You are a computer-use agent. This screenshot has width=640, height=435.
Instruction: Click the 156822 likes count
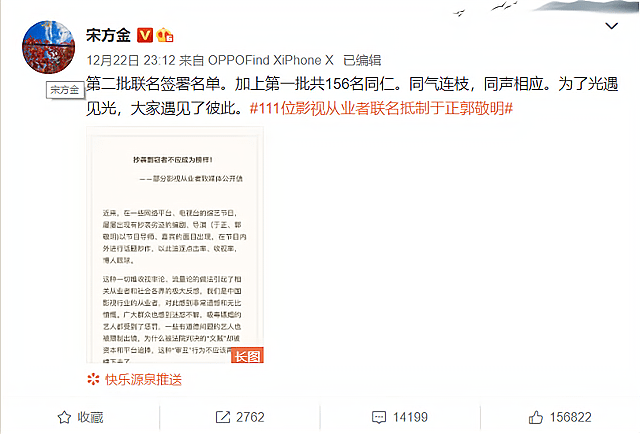pos(570,417)
